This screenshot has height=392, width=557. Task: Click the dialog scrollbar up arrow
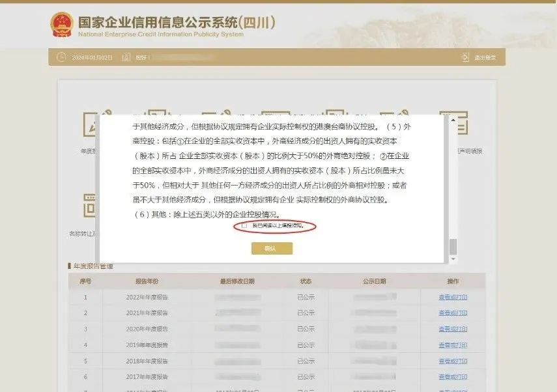tap(453, 119)
